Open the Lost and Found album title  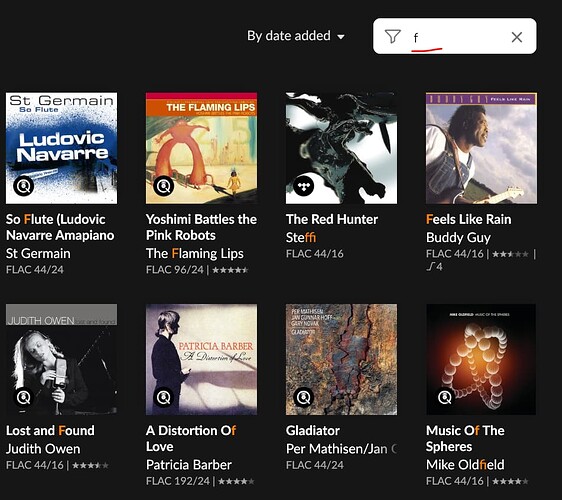point(50,430)
